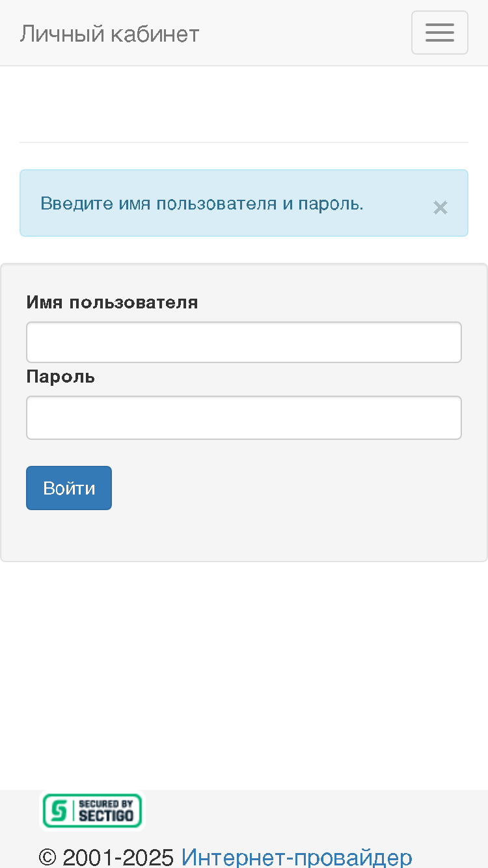
Task: Open the Личный кабинет header link
Action: (109, 33)
